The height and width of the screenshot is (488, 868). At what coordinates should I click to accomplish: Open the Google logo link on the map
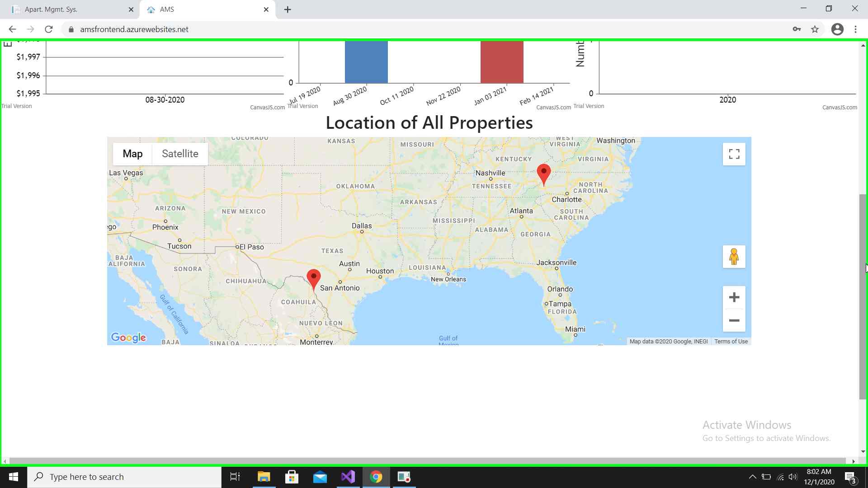(128, 338)
